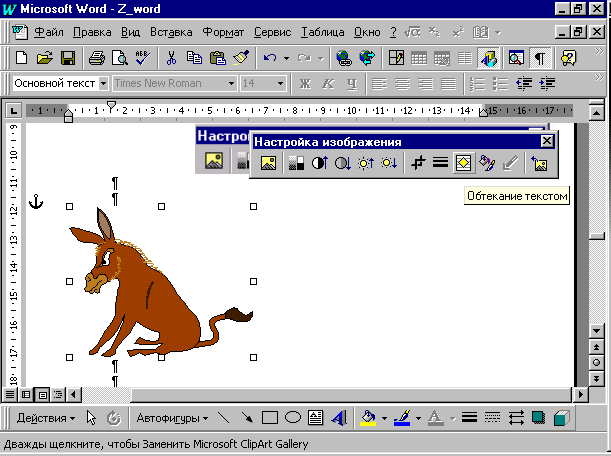This screenshot has width=611, height=456.
Task: Open fill color dropdown arrow
Action: pyautogui.click(x=384, y=419)
